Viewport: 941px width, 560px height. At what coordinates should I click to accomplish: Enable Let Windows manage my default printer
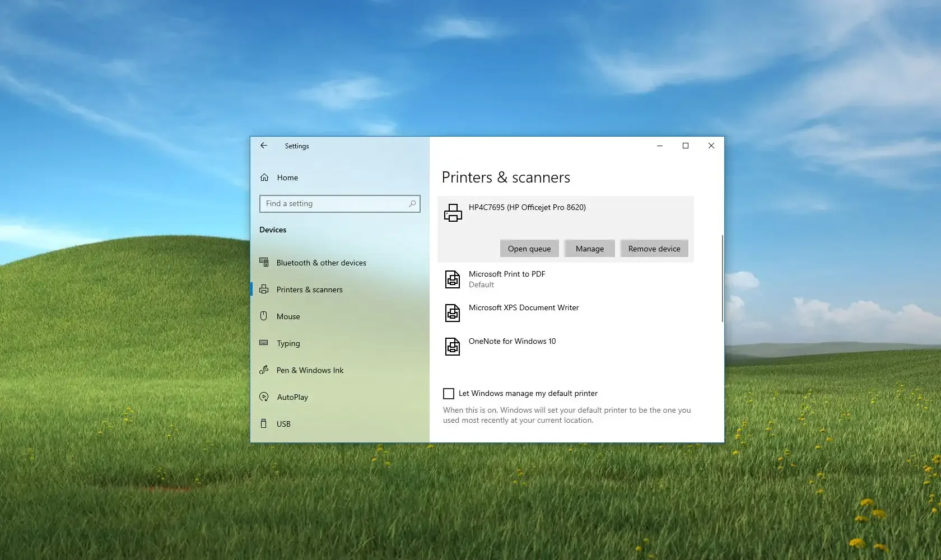coord(448,393)
